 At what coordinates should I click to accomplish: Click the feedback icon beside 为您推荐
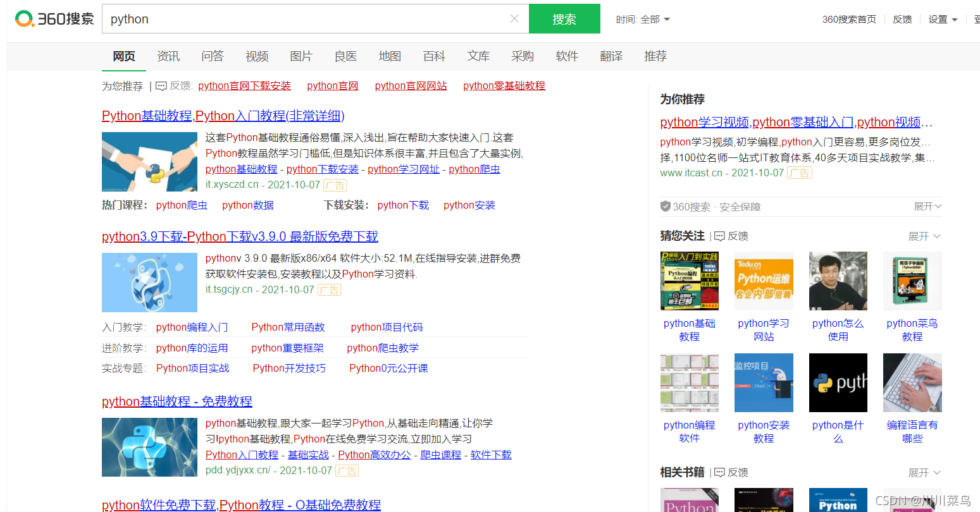point(161,86)
